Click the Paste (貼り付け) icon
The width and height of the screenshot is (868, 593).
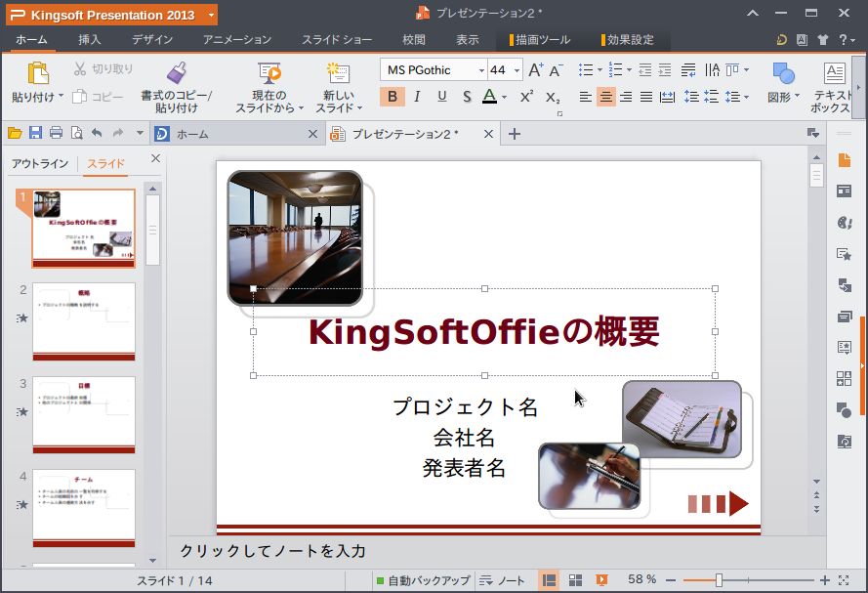[x=38, y=73]
